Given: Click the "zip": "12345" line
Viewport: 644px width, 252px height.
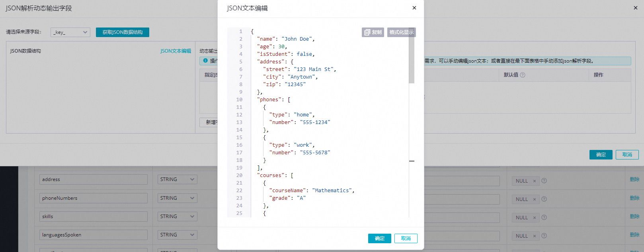Looking at the screenshot, I should [284, 85].
